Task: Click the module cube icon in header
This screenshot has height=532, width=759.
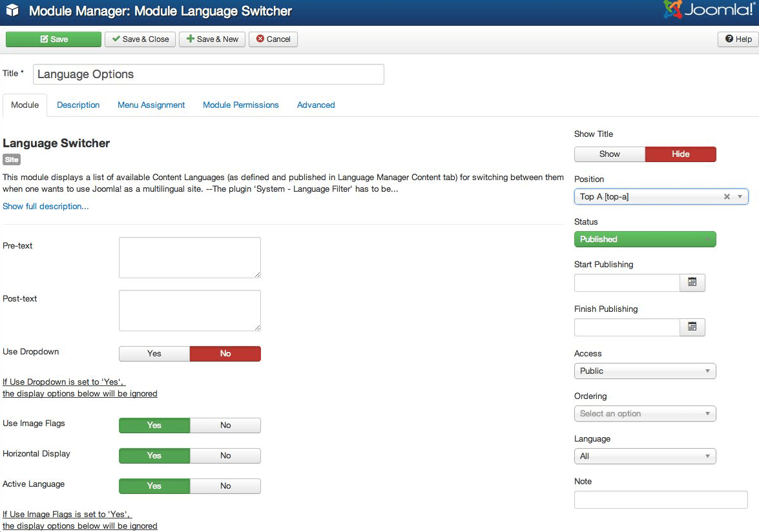Action: coord(12,12)
